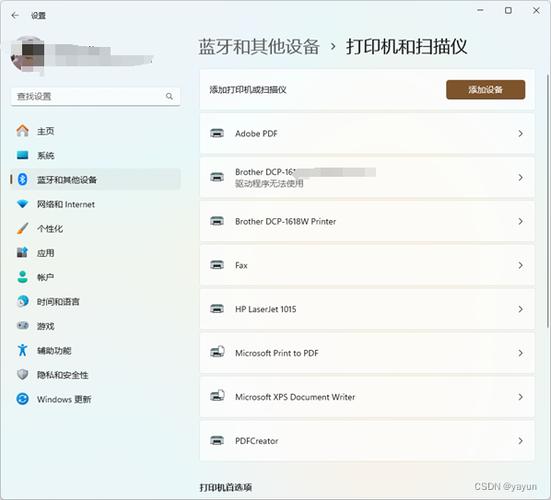The image size is (551, 500).
Task: Minimize the 设置 window
Action: click(x=480, y=11)
